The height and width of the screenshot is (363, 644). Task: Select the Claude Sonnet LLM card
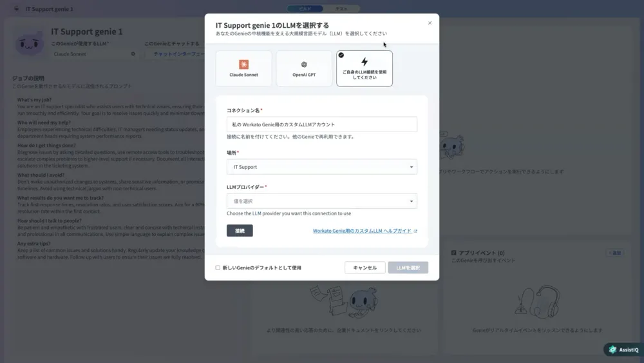tap(243, 68)
